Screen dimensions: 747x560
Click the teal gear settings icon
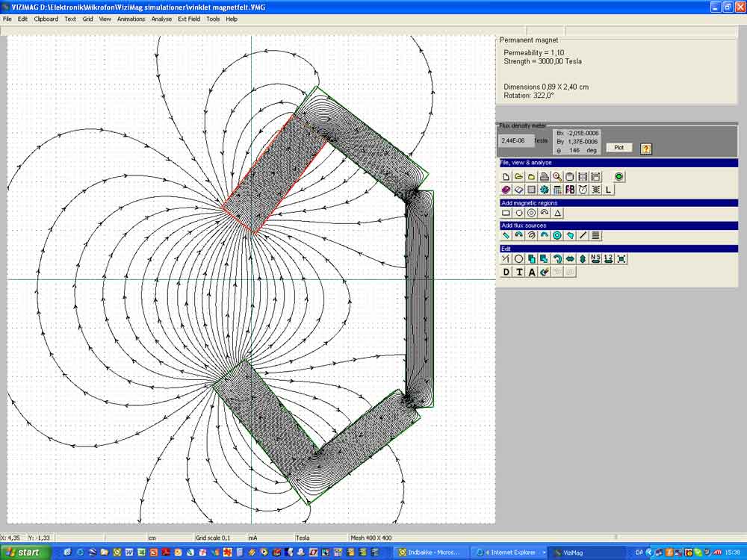coord(545,190)
